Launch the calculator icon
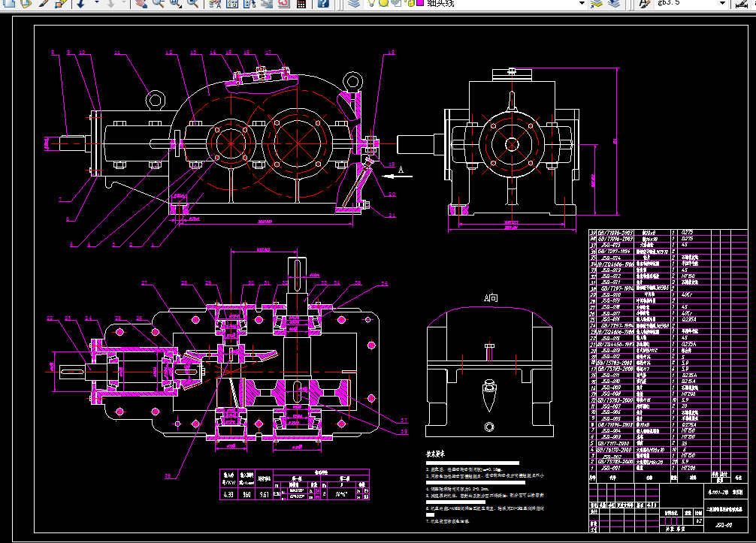The width and height of the screenshot is (756, 543). [x=301, y=3]
